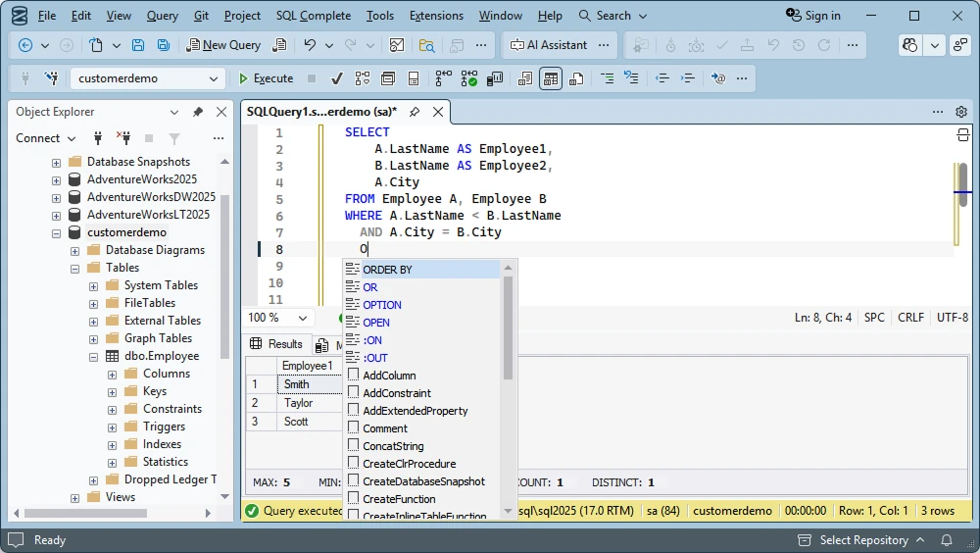Tick the CreateClrProcedure snippet checkbox
Viewport: 980px width, 553px height.
click(x=353, y=463)
